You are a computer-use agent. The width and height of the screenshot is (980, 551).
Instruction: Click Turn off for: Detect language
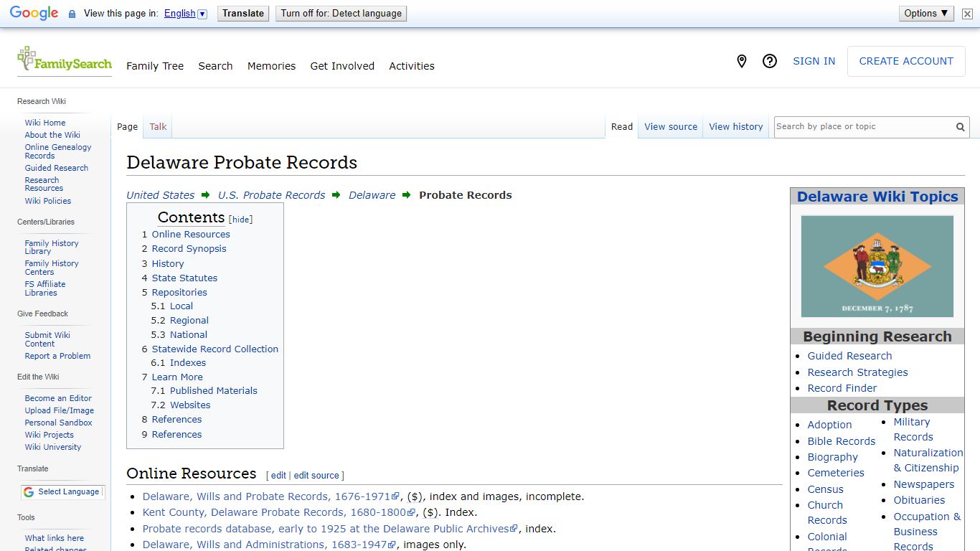341,14
